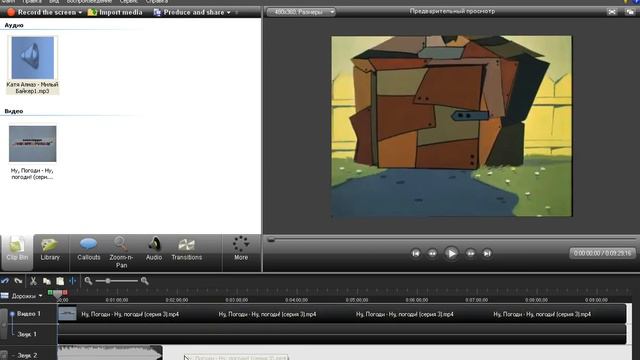Click the 0:04:00;00 mark on the ruler
Viewport: 640px width, 360px height.
[x=297, y=300]
